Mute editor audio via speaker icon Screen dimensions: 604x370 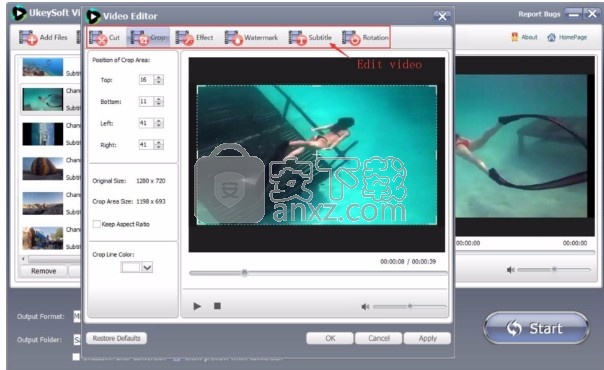pos(365,306)
